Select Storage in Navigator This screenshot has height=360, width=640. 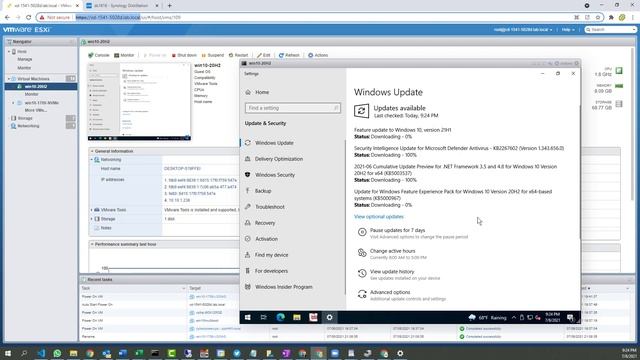point(25,118)
